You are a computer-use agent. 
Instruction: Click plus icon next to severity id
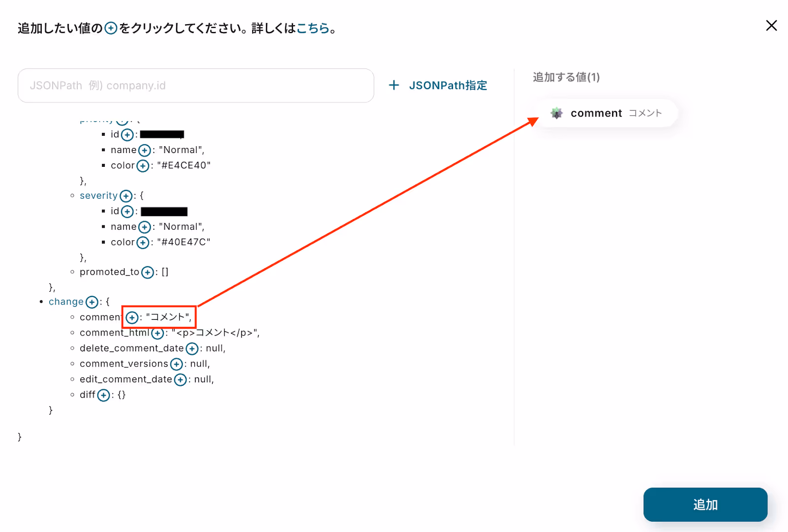coord(128,212)
